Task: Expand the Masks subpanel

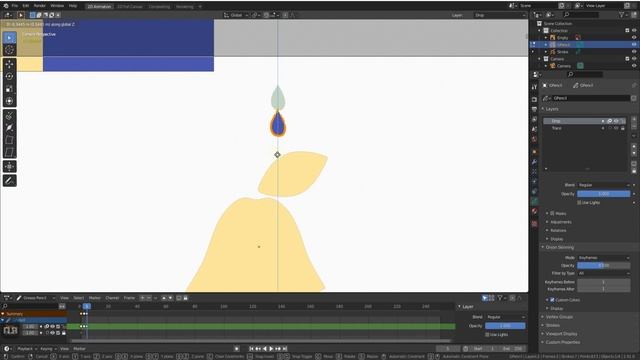Action: pyautogui.click(x=547, y=213)
